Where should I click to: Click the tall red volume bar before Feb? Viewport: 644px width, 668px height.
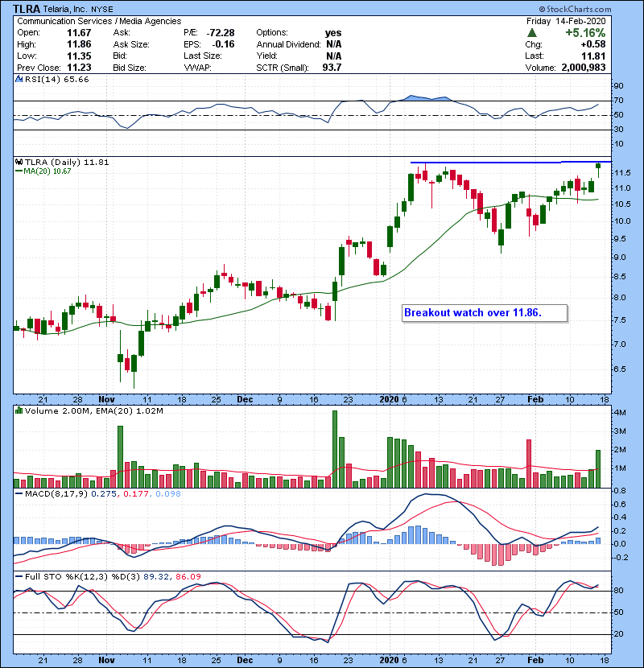pyautogui.click(x=529, y=464)
